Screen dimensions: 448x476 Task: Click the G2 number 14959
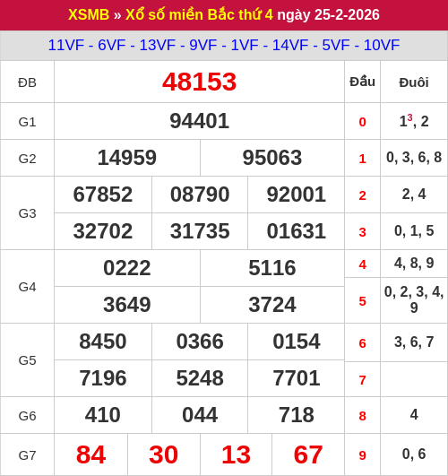[x=127, y=158]
